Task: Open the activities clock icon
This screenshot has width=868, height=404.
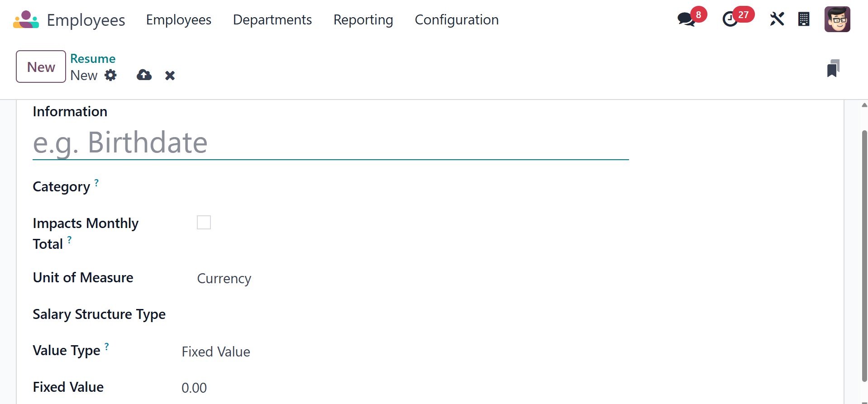Action: point(730,19)
